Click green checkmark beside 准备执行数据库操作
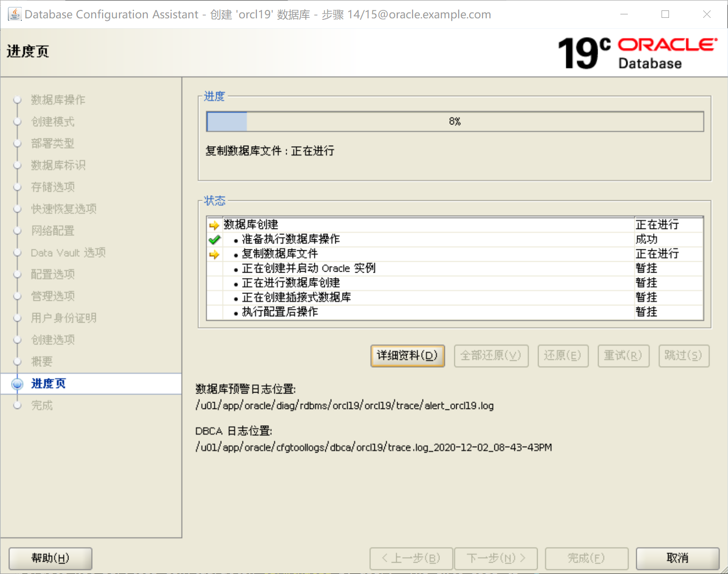Viewport: 728px width, 574px height. [x=214, y=240]
